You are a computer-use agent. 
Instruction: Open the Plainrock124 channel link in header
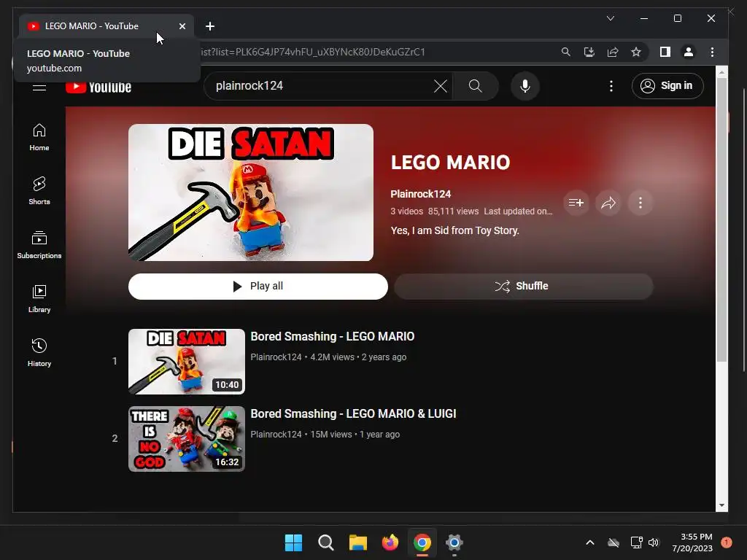click(421, 194)
